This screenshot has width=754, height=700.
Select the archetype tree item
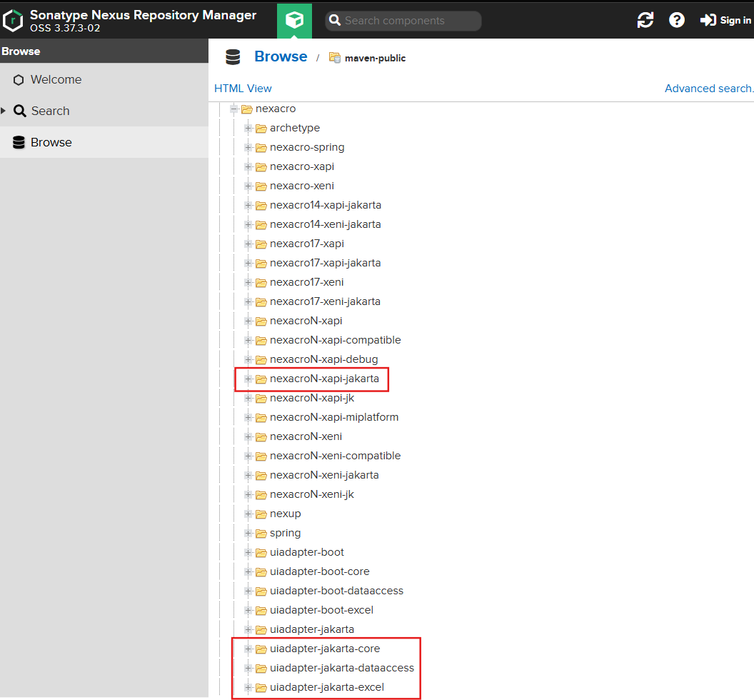(x=295, y=128)
